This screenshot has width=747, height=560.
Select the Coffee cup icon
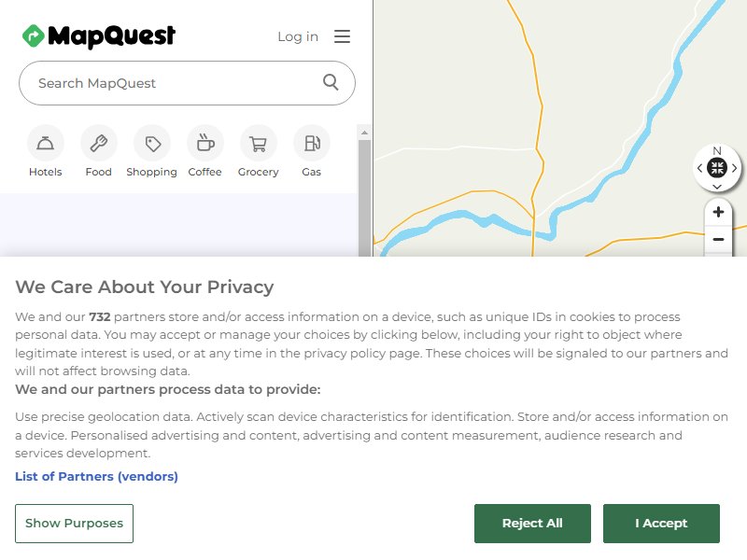(x=205, y=143)
